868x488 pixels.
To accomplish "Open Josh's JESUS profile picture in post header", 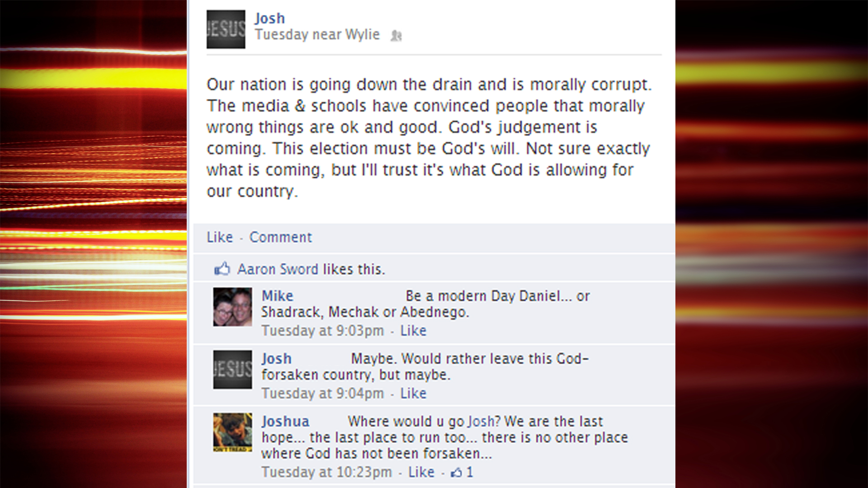I will click(x=226, y=29).
